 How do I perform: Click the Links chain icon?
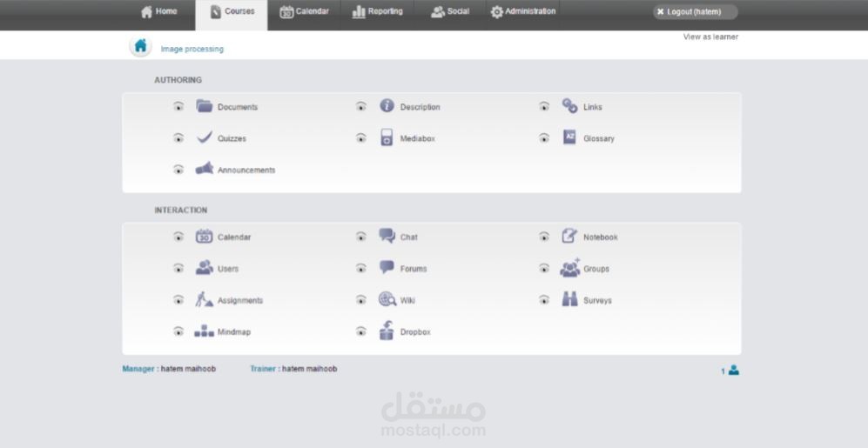pos(569,105)
